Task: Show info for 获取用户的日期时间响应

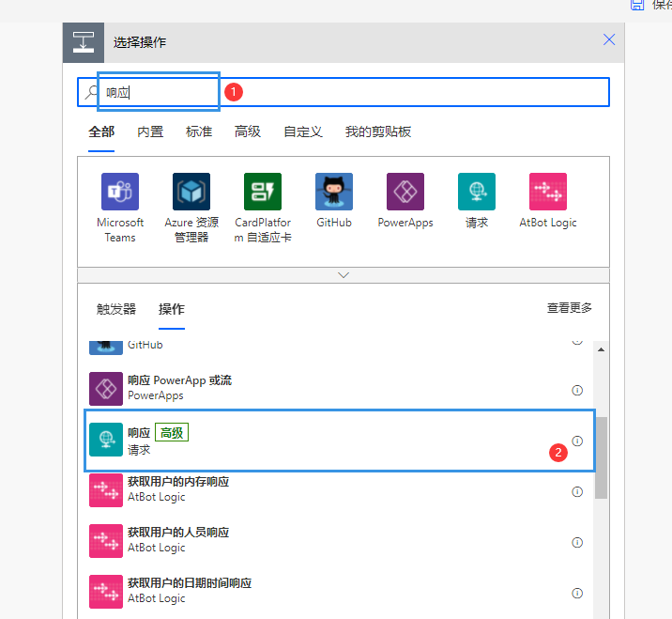Action: coord(577,594)
